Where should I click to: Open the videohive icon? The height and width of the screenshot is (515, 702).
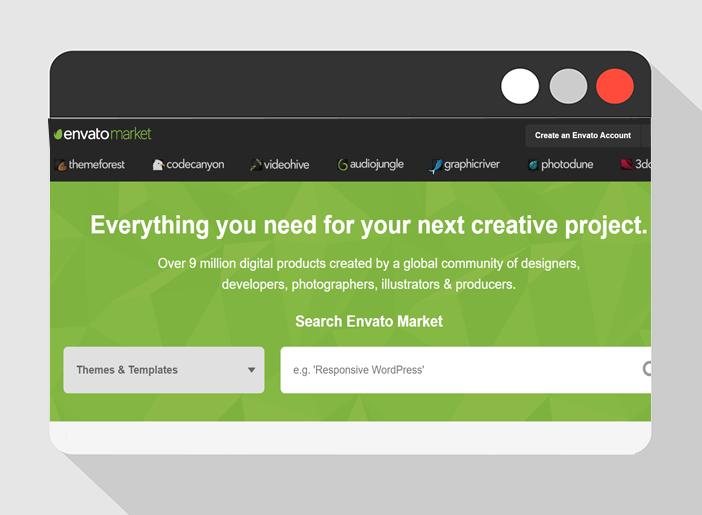(256, 165)
